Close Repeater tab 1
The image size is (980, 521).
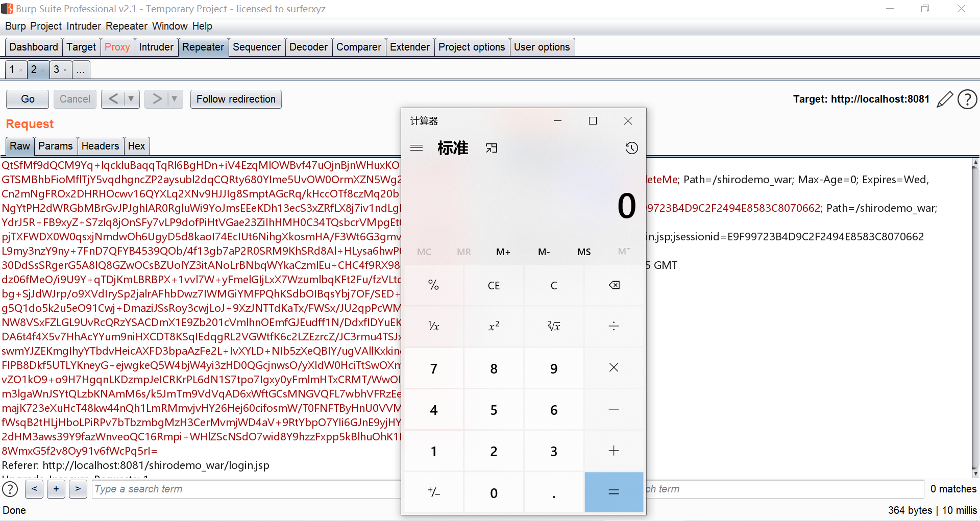20,70
